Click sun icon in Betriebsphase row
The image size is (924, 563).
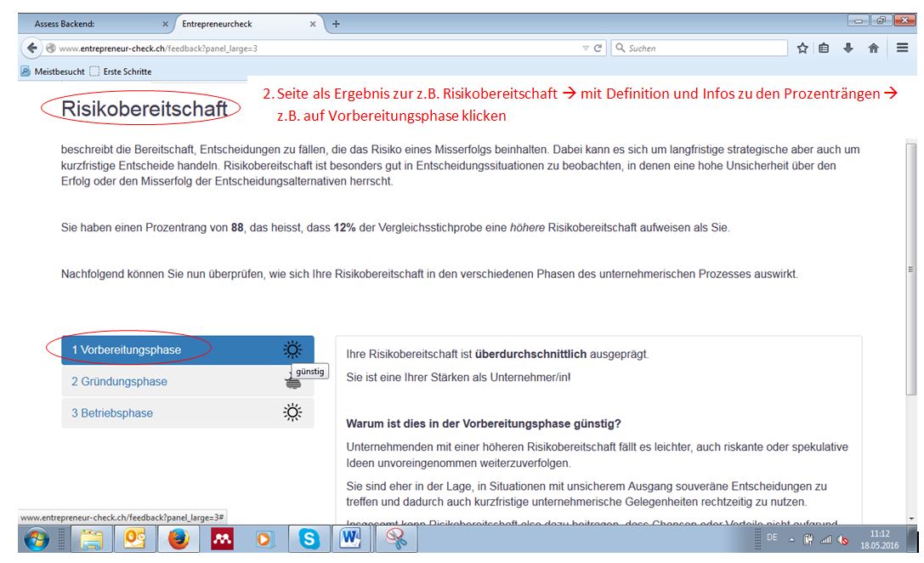pos(292,412)
